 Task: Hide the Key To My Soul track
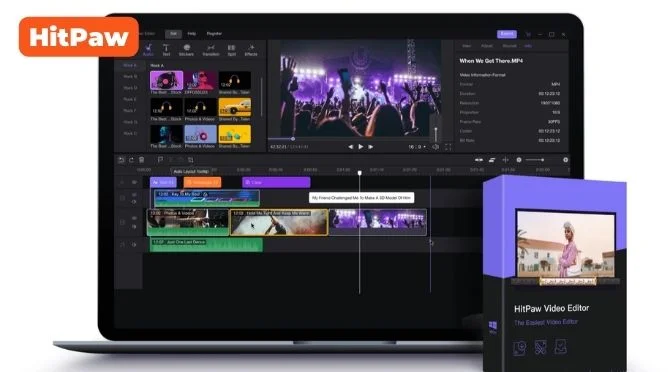134,195
